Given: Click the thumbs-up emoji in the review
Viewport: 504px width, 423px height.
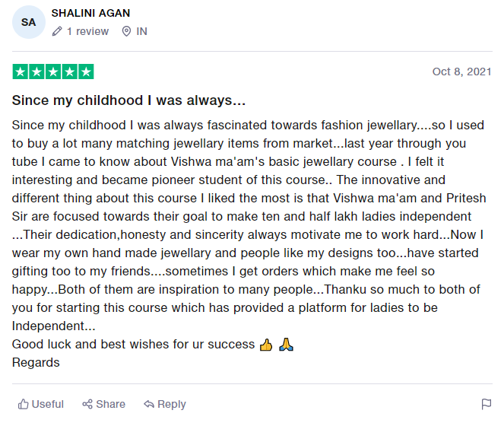Looking at the screenshot, I should click(x=265, y=345).
